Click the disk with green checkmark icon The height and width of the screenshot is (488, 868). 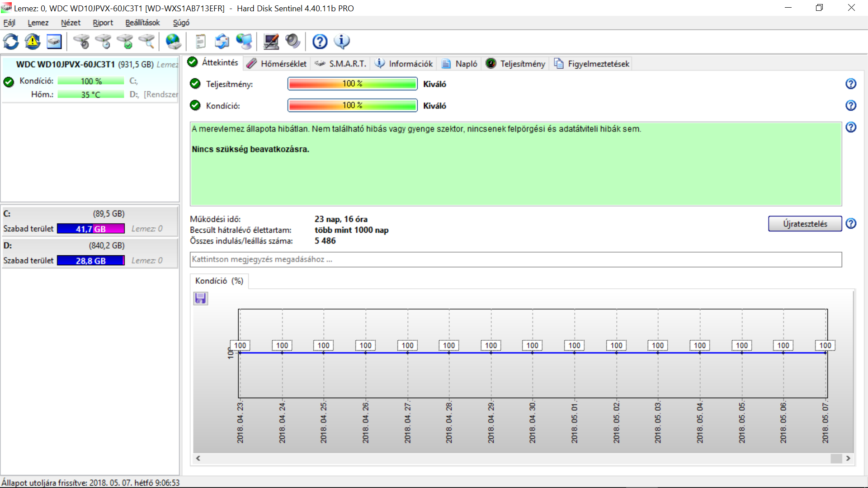tap(125, 42)
